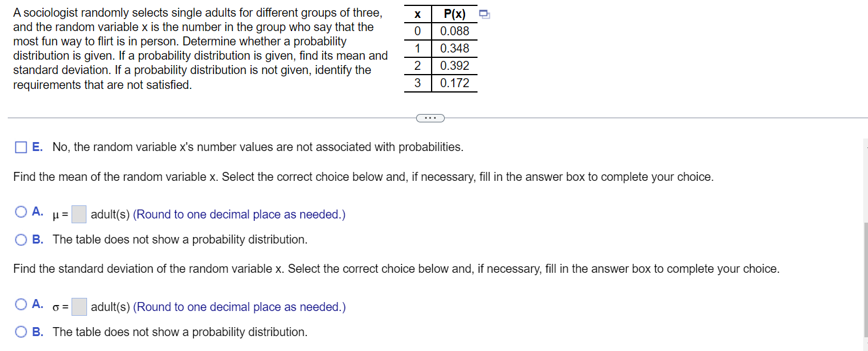
Task: Click the probability value 0.348 in the table
Action: point(454,48)
